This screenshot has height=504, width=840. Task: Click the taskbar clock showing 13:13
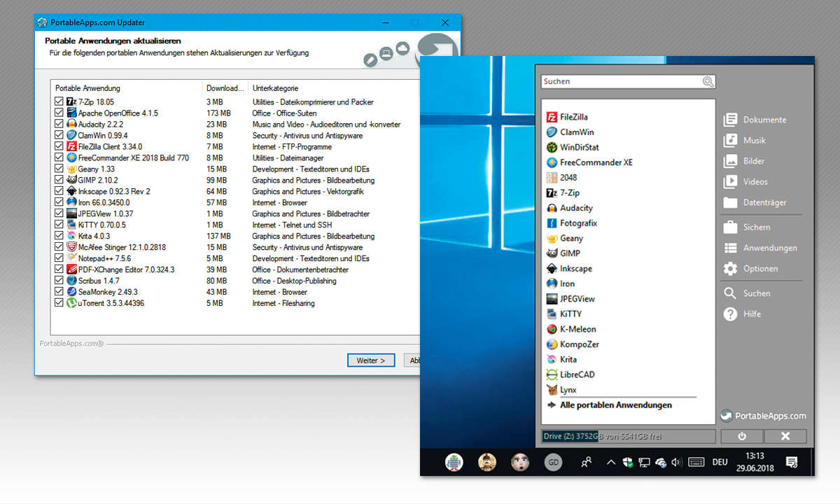coord(754,462)
